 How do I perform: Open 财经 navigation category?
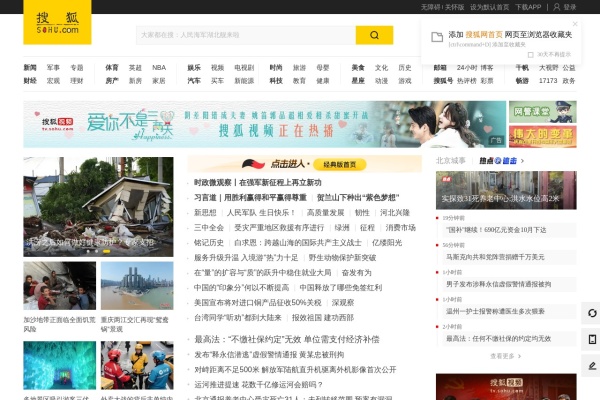(x=30, y=80)
